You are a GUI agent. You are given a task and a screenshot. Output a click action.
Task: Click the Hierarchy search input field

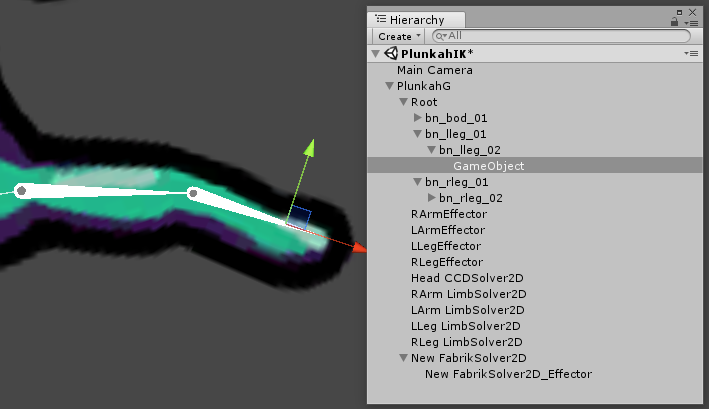tap(560, 36)
